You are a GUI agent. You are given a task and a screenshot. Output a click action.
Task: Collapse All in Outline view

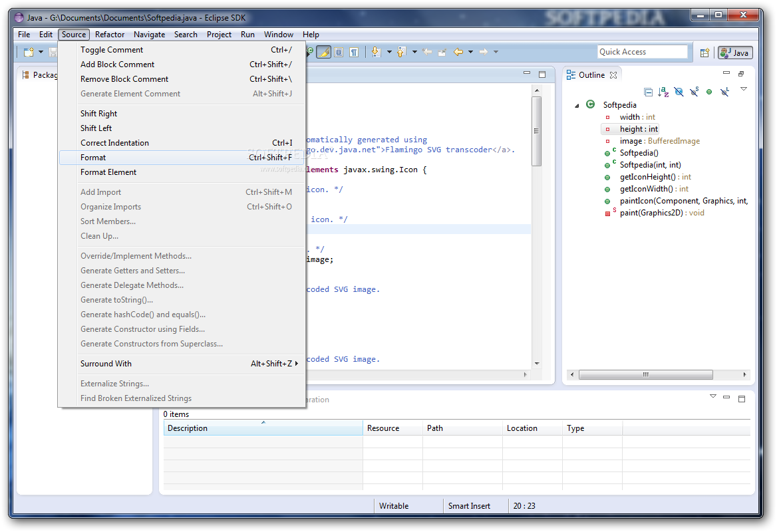click(648, 92)
